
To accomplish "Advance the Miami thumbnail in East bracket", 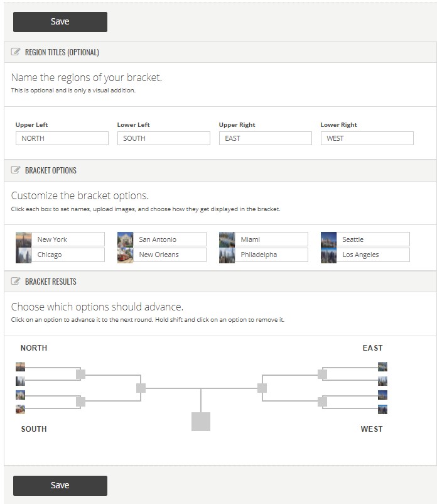I will click(382, 367).
